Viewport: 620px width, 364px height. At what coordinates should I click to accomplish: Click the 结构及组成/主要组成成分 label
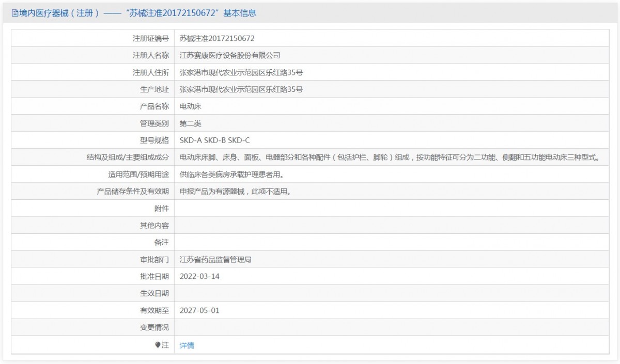tap(128, 157)
